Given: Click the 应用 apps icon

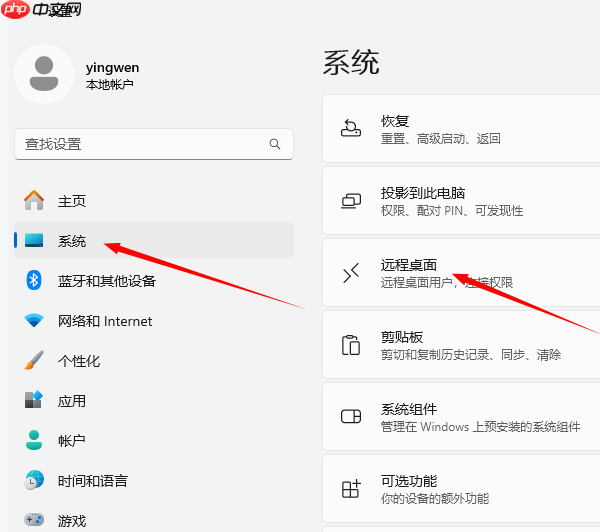Looking at the screenshot, I should tap(34, 400).
